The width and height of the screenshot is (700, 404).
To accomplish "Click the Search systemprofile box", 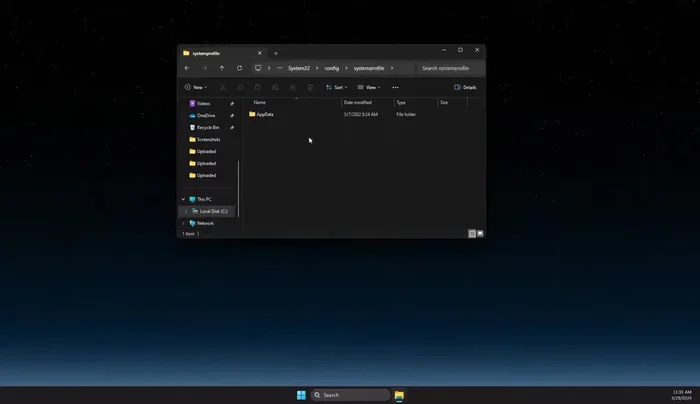I will [448, 68].
